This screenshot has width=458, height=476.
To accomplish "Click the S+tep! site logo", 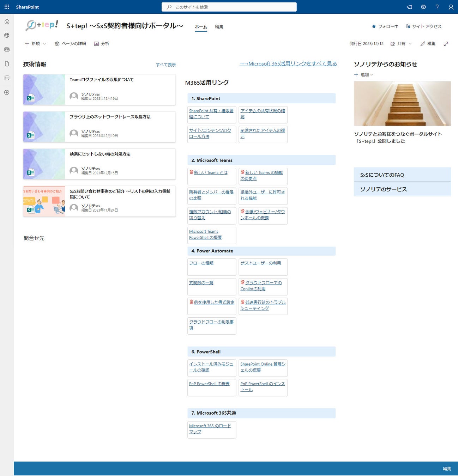I will coord(42,25).
